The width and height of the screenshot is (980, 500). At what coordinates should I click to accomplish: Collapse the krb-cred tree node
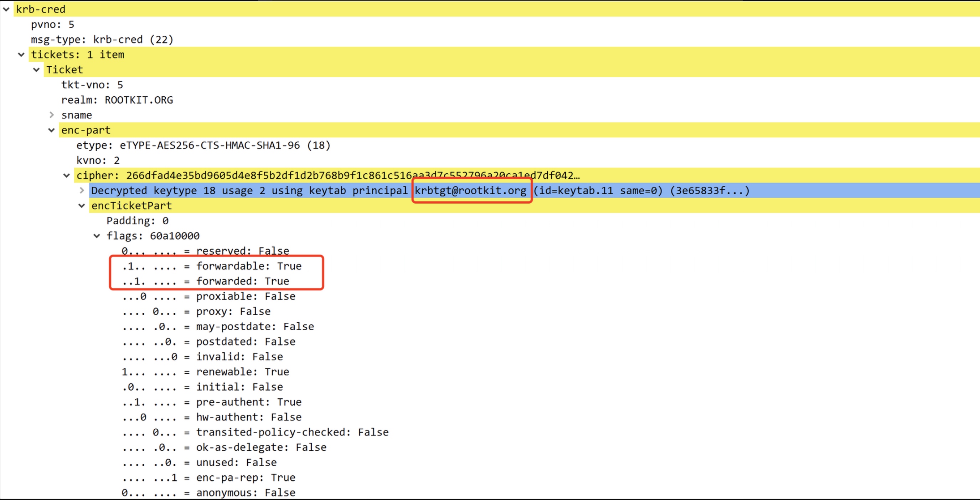[x=6, y=9]
